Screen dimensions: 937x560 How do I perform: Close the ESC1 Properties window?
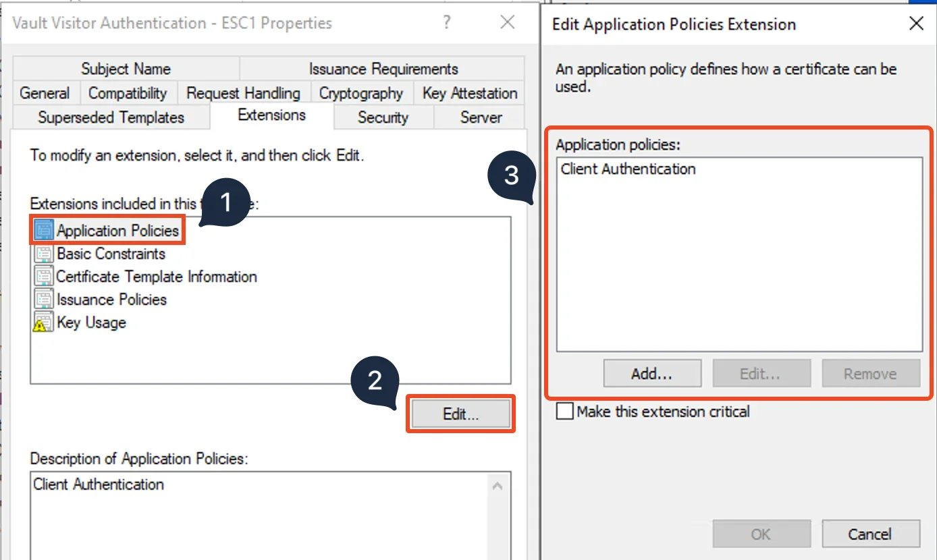click(x=508, y=23)
